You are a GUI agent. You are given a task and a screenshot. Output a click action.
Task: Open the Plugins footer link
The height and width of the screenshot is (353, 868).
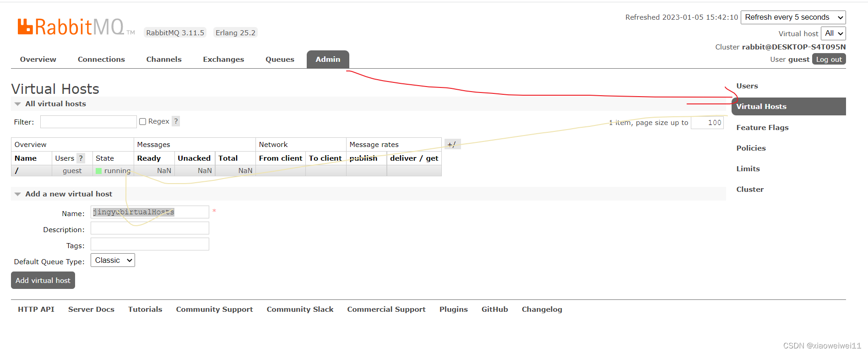point(453,310)
